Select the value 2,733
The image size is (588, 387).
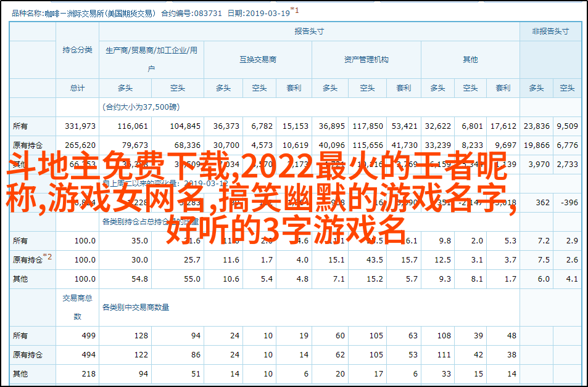pos(568,164)
